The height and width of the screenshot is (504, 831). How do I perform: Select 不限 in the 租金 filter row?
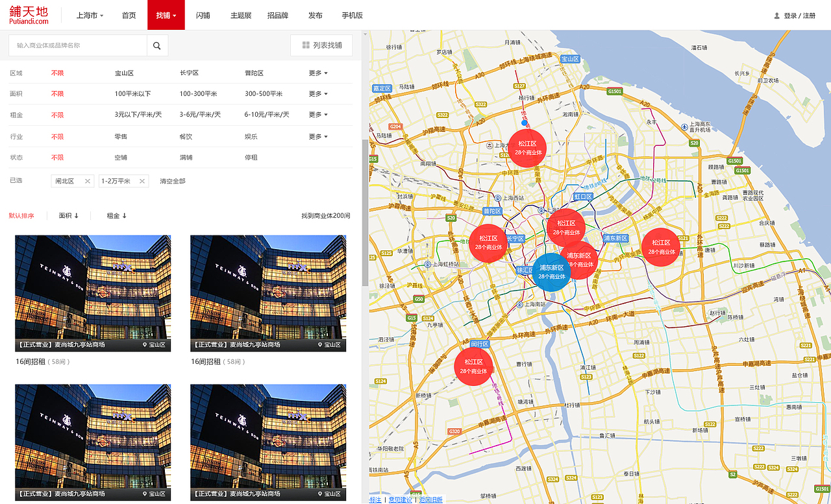58,115
